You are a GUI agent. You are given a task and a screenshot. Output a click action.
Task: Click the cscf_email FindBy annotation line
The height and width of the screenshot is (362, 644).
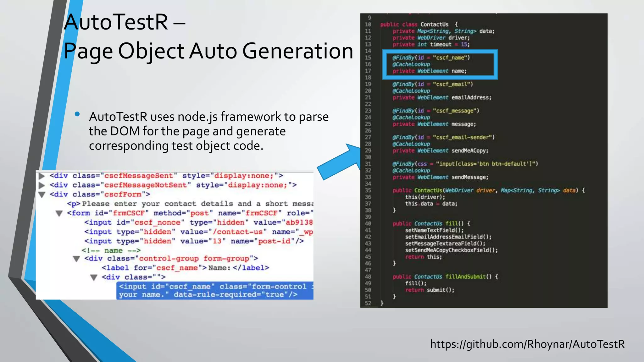432,84
